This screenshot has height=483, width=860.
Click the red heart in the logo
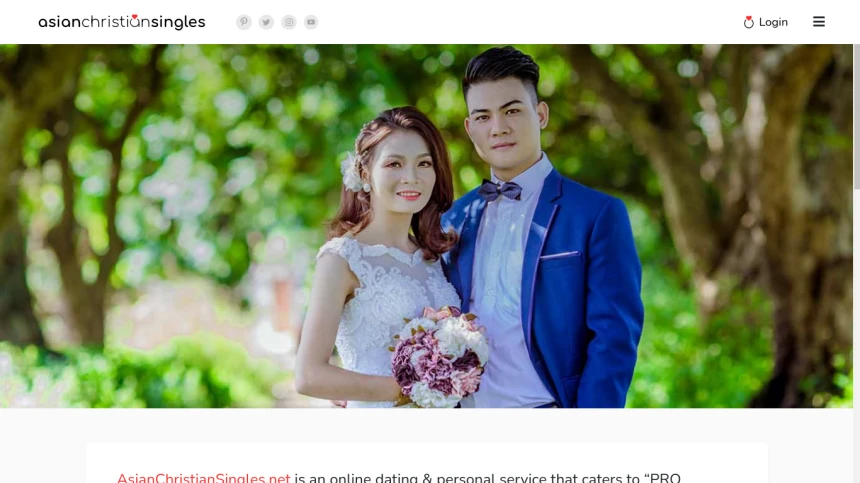tap(135, 17)
